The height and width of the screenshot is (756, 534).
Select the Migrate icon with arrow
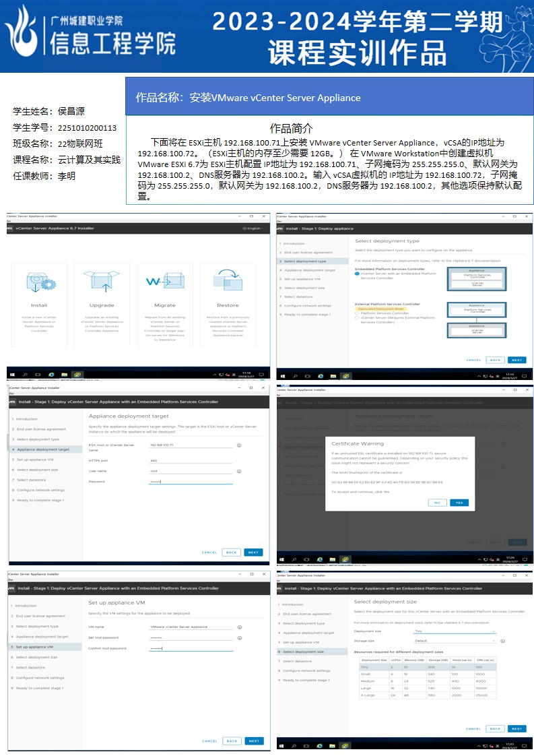pos(164,282)
